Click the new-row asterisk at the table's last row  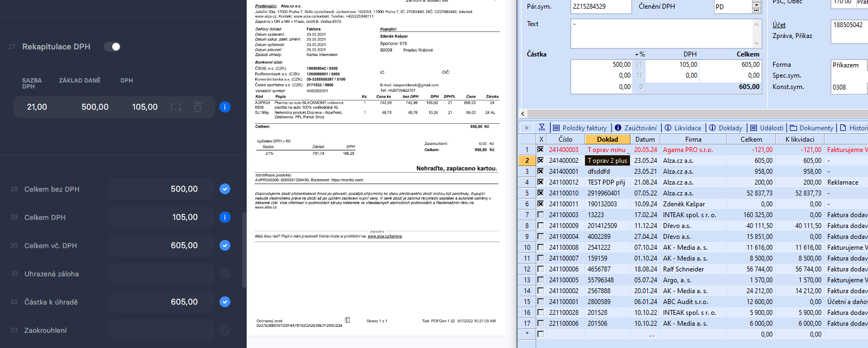coord(526,334)
